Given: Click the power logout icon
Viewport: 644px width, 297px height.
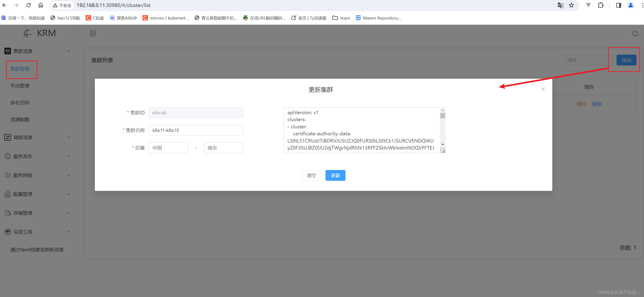Looking at the screenshot, I should point(635,33).
